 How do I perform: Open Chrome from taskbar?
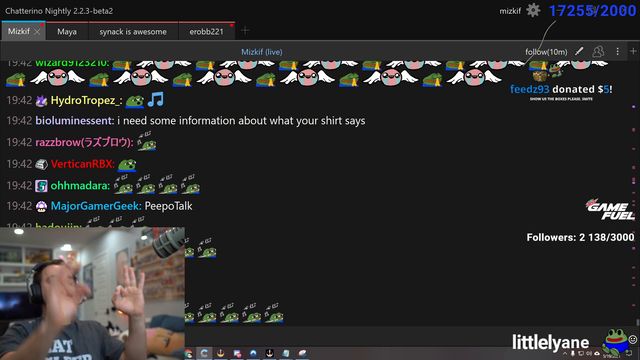coord(188,353)
